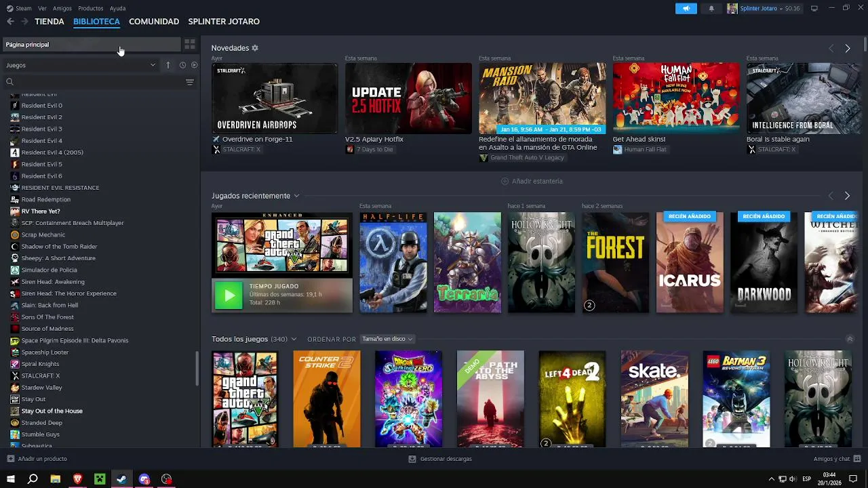Open the notifications bell
This screenshot has width=868, height=488.
click(711, 8)
